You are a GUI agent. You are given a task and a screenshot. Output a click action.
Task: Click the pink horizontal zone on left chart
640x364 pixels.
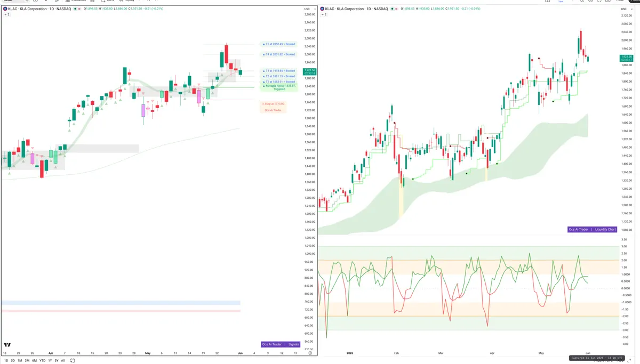[x=121, y=311]
